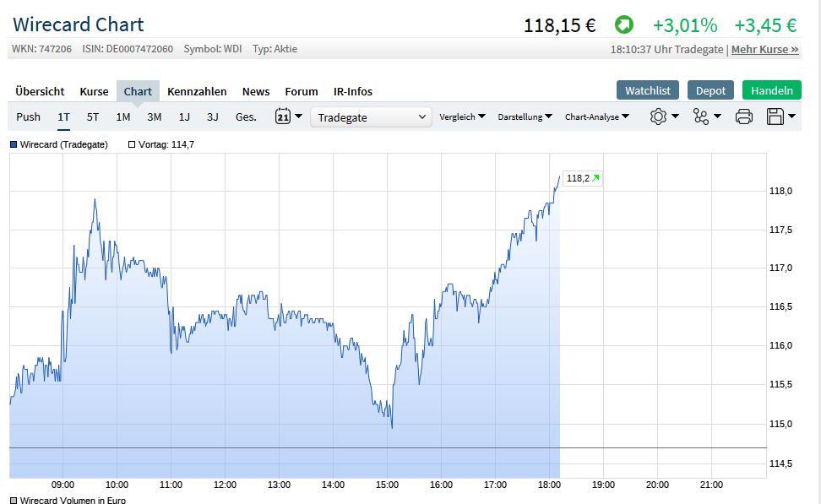
Task: Click the WKN: 747206 text
Action: click(x=42, y=49)
